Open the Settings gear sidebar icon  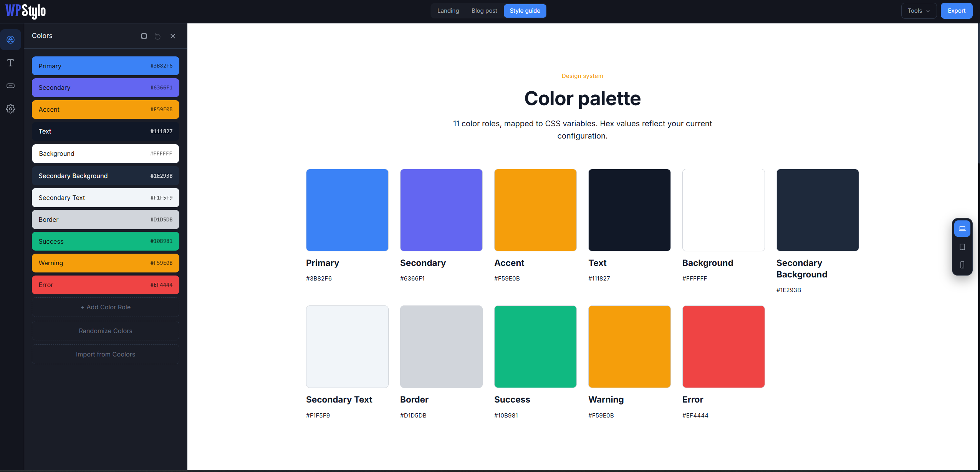point(11,109)
